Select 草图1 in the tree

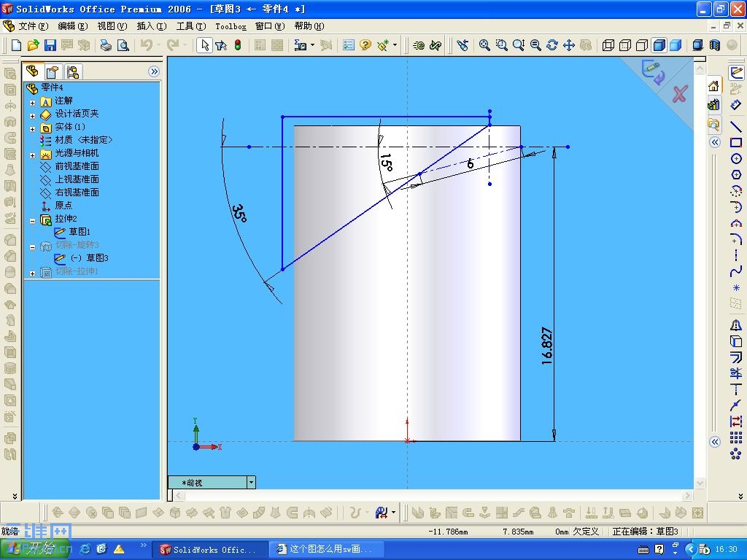pyautogui.click(x=80, y=231)
